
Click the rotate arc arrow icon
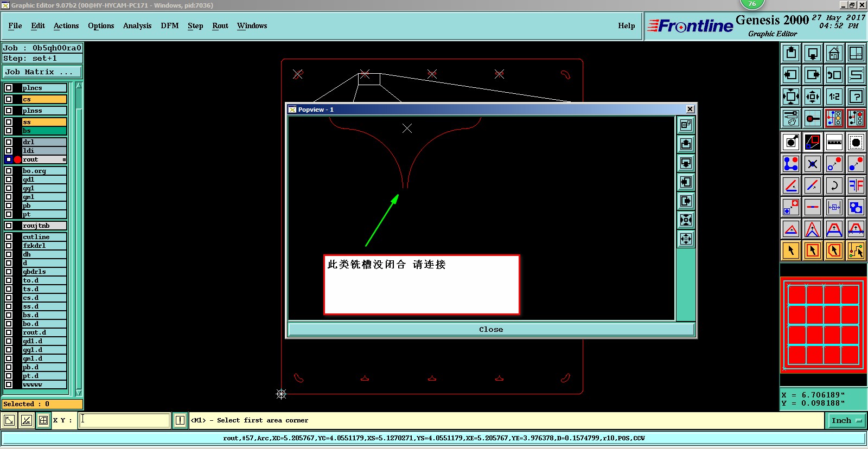pos(834,185)
